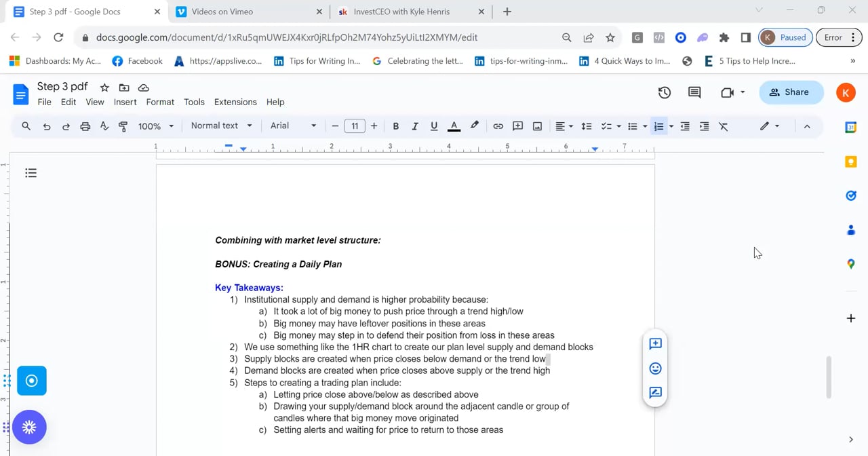
Task: Toggle bold formatting in the toolbar
Action: [x=395, y=126]
